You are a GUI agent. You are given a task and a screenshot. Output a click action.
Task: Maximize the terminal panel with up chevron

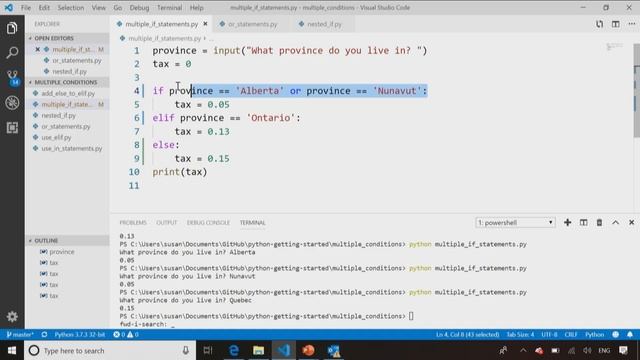(x=616, y=222)
